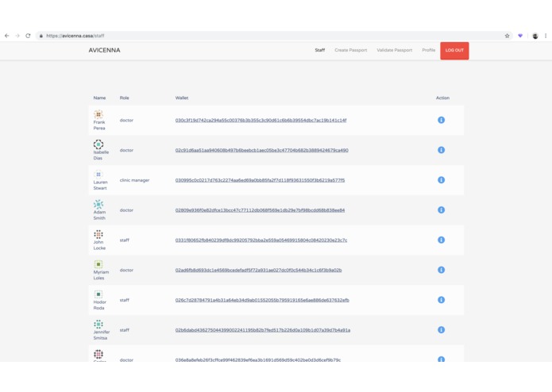
Task: Click the address bar URL field
Action: click(274, 36)
